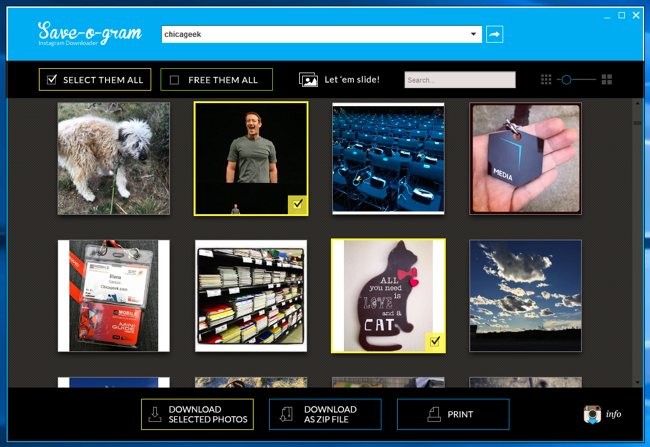Click the printer icon
This screenshot has width=650, height=447.
pos(434,414)
